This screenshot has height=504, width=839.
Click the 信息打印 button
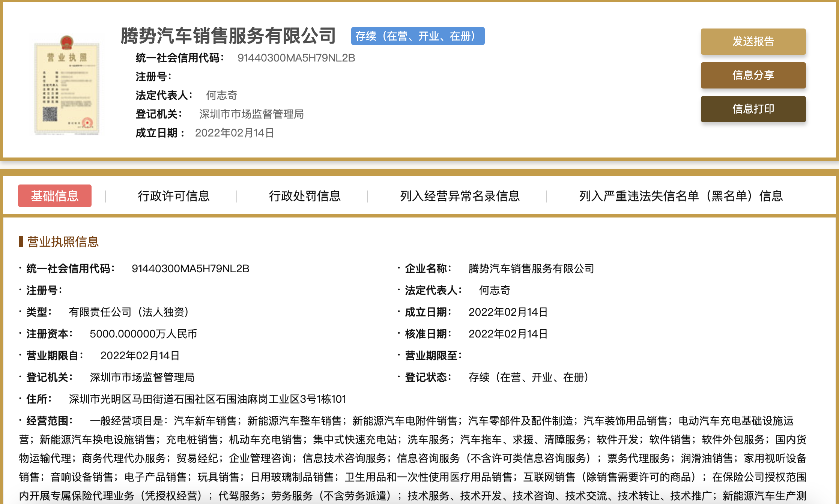click(753, 109)
